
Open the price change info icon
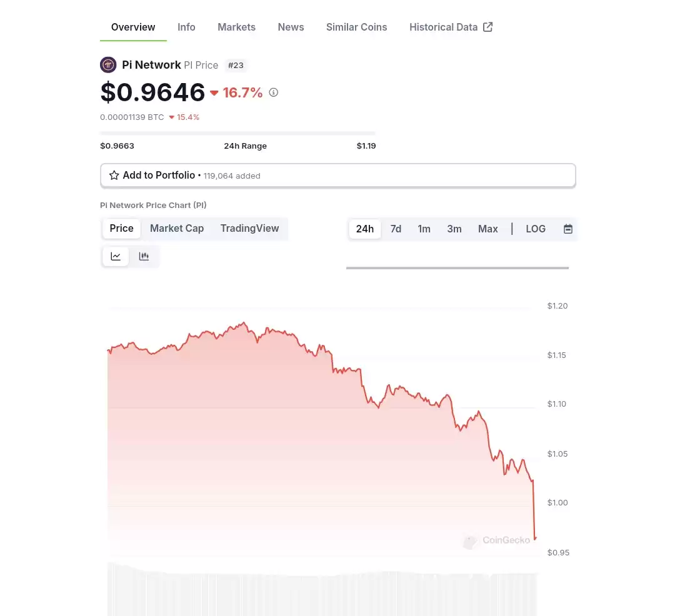click(273, 92)
